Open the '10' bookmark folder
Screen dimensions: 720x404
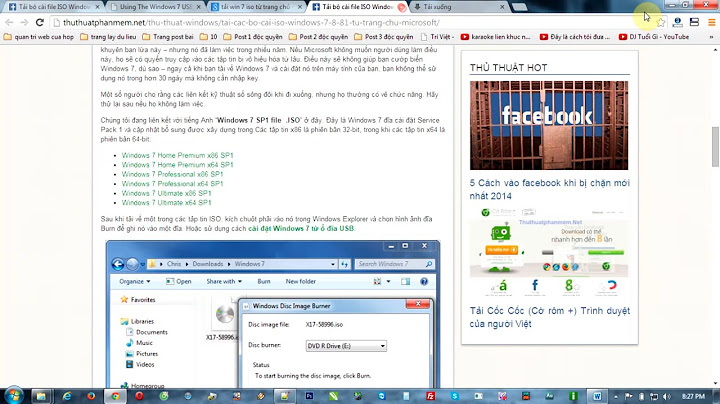click(208, 37)
